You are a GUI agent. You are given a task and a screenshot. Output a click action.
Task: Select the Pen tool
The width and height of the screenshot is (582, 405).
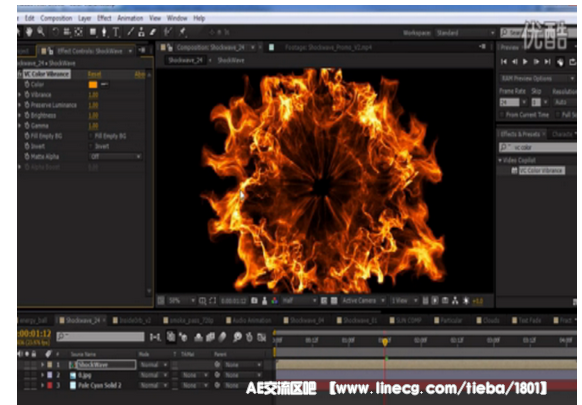click(104, 32)
